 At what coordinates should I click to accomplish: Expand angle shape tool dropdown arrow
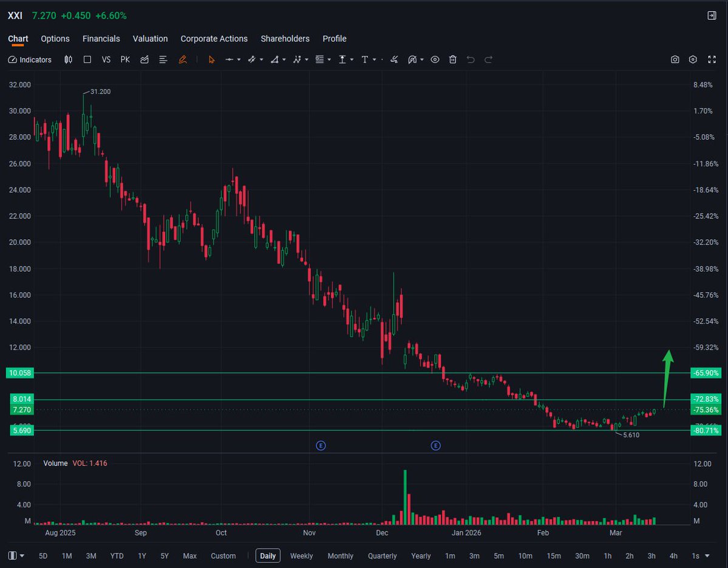[x=284, y=59]
